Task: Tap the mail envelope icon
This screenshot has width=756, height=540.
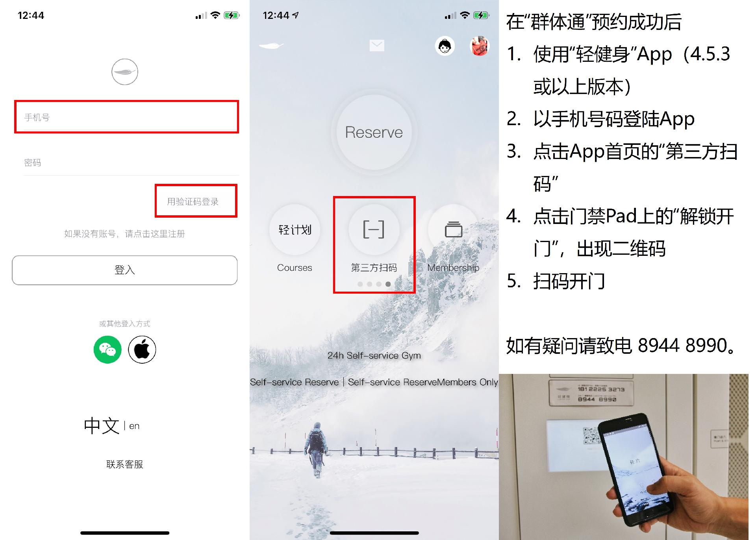Action: pyautogui.click(x=378, y=46)
